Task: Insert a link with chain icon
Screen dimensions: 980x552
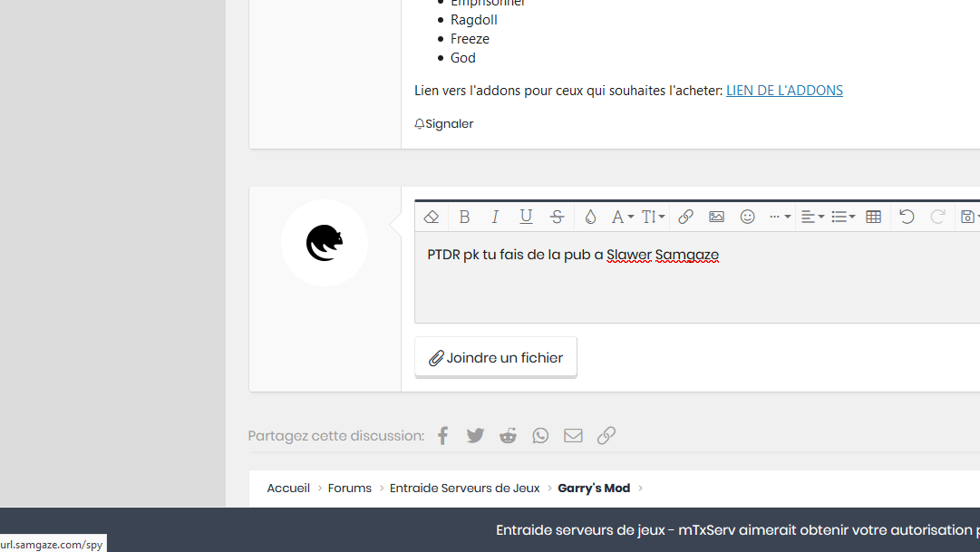Action: (x=685, y=217)
